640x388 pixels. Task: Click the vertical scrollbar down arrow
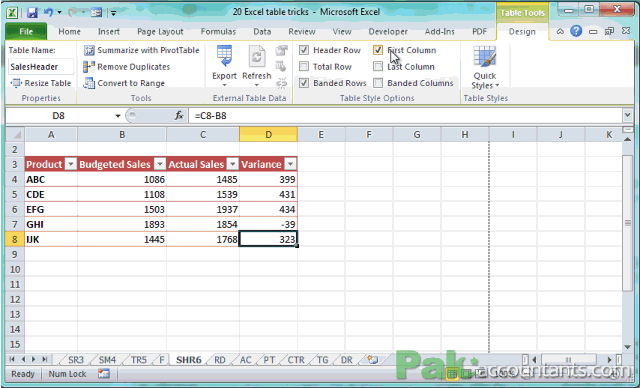(x=628, y=347)
